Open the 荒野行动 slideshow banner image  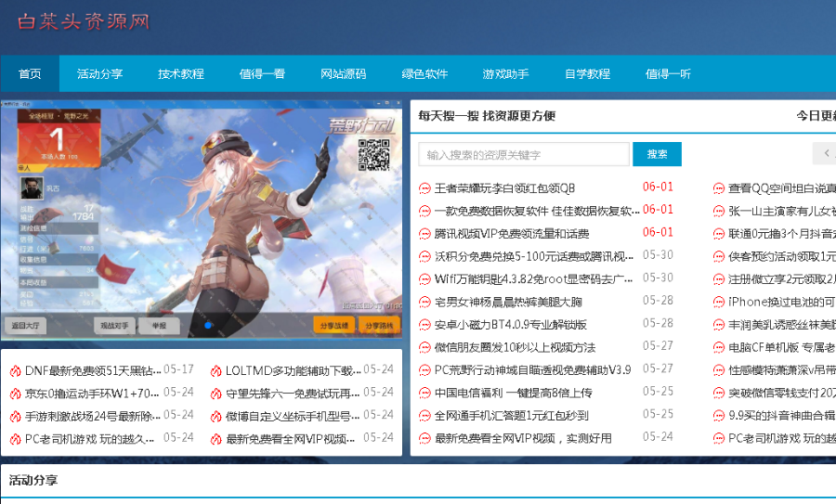click(x=202, y=219)
